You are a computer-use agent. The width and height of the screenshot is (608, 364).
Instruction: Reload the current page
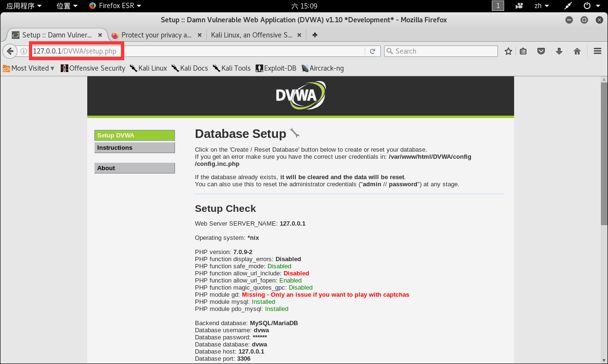tap(373, 51)
